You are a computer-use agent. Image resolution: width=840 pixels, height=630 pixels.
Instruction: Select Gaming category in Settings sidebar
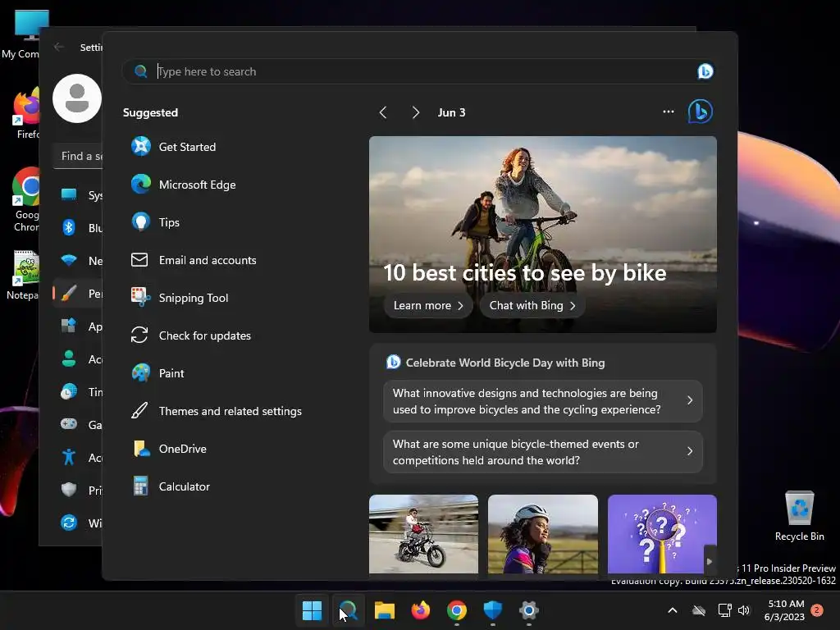pos(78,424)
